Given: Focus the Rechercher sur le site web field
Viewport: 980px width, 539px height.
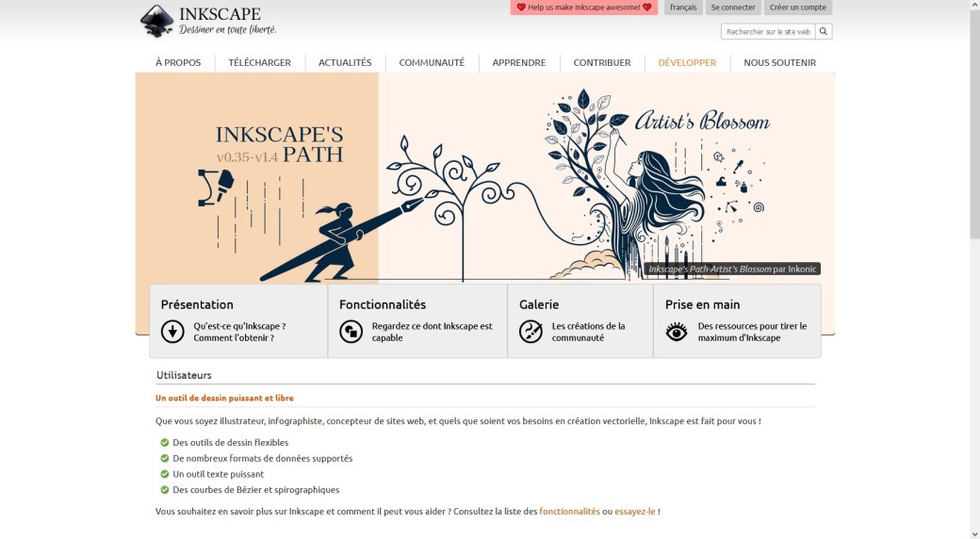Looking at the screenshot, I should (x=768, y=31).
